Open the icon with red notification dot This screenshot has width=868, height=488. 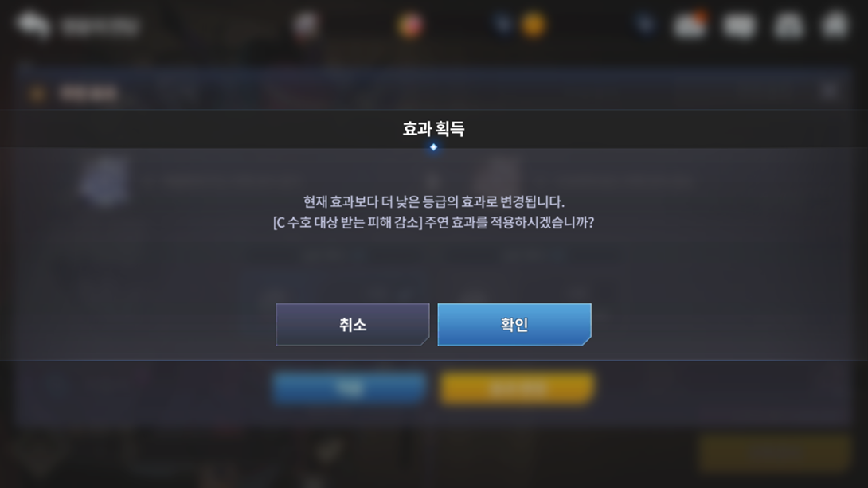[x=690, y=25]
